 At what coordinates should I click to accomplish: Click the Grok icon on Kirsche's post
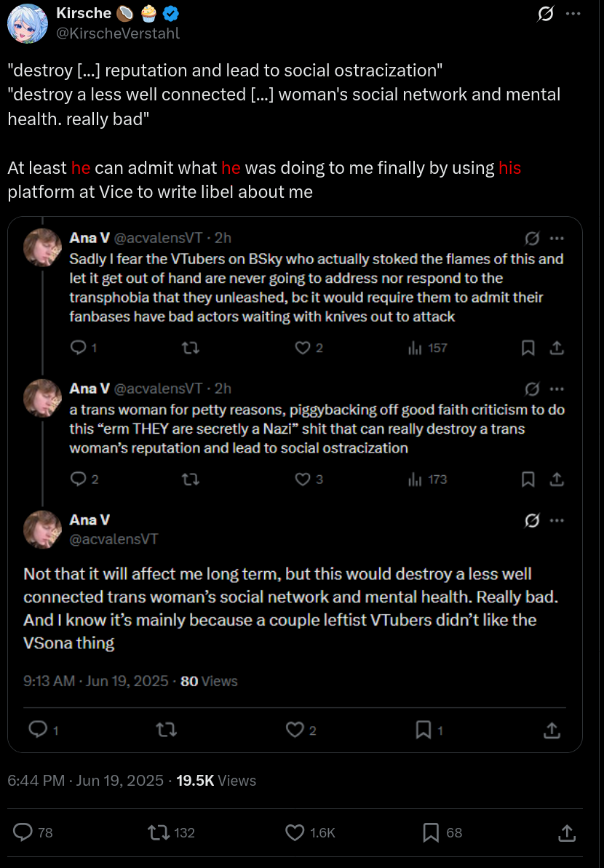point(544,14)
